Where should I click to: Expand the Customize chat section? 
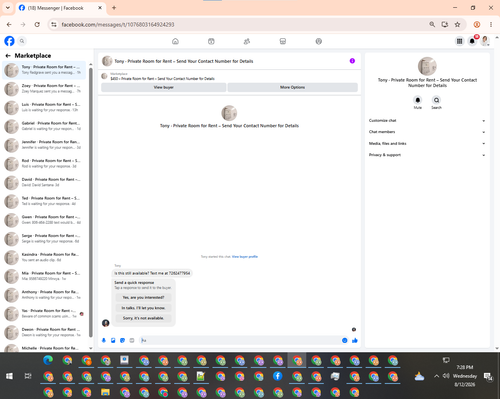point(427,121)
